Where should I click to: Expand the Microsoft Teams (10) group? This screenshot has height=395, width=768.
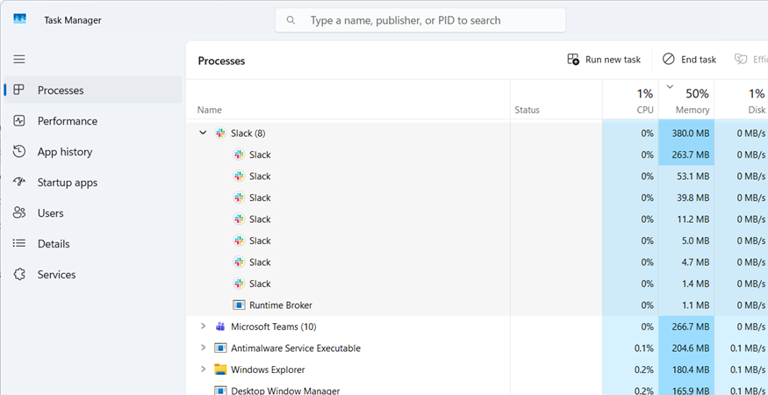[x=203, y=326]
